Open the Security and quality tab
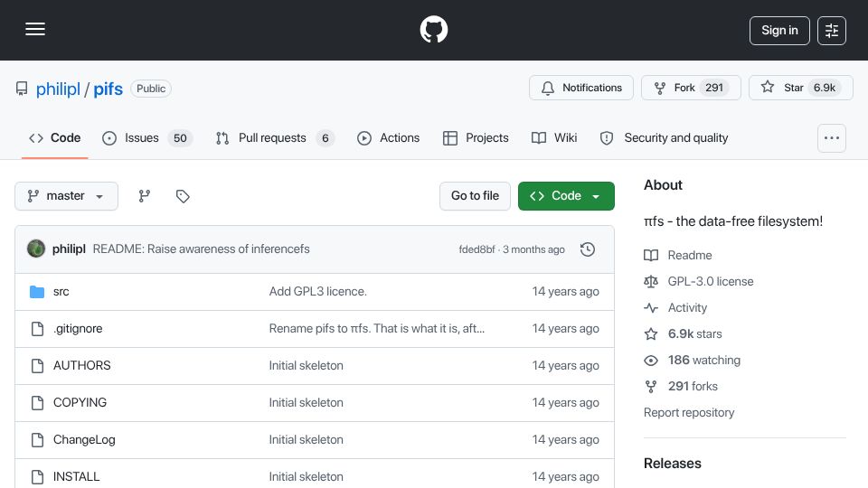This screenshot has height=488, width=868. pos(665,137)
